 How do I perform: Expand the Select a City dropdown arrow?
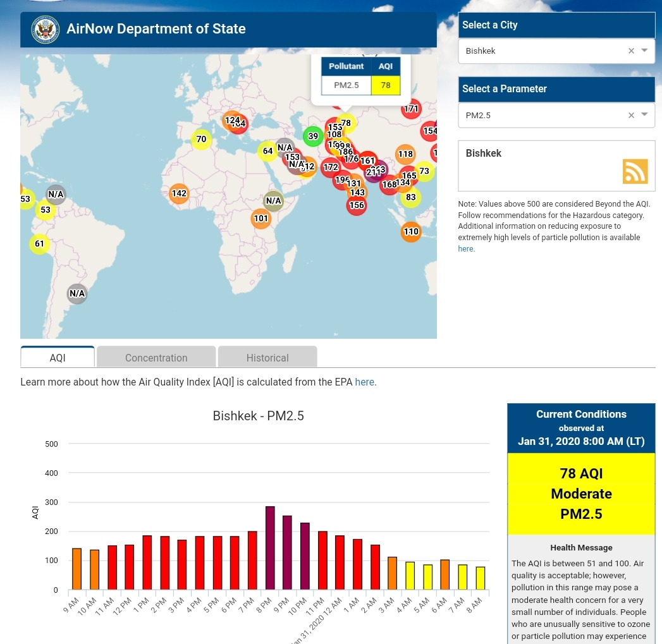coord(644,51)
